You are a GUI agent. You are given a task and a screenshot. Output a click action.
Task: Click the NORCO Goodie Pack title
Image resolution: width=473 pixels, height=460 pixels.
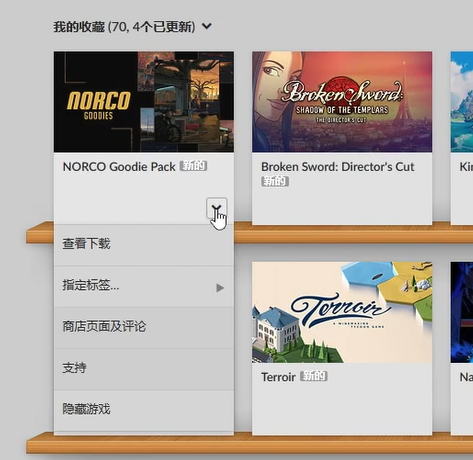tap(119, 167)
